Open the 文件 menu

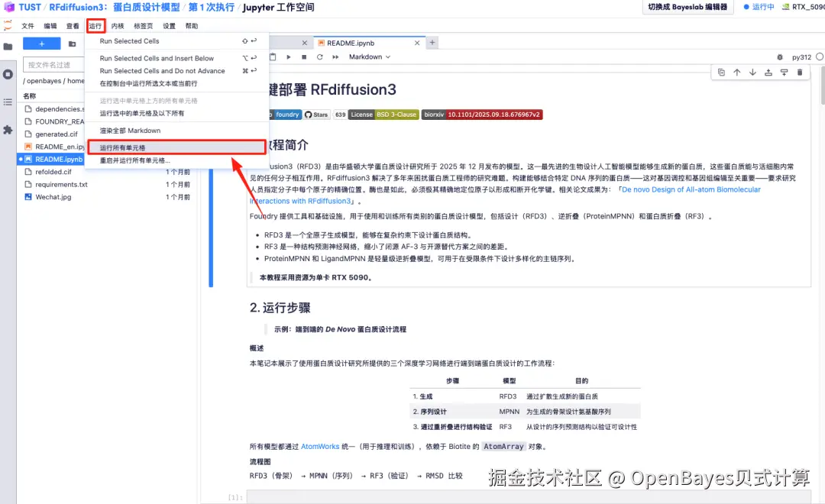(27, 26)
